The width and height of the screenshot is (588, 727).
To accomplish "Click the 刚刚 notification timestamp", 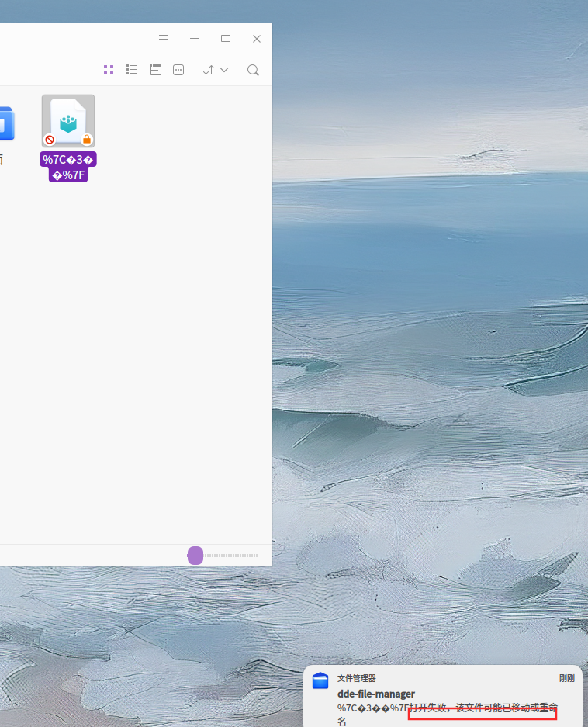I will (x=567, y=678).
